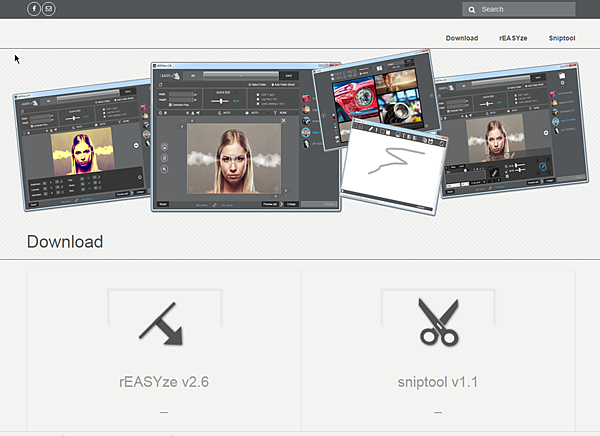This screenshot has width=600, height=436.
Task: Click the sniptool white canvas screenshot
Action: tap(393, 167)
